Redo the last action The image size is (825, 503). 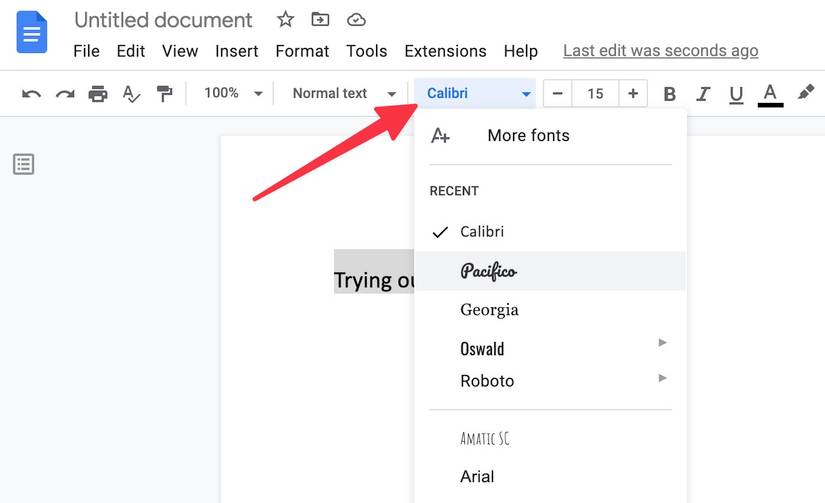pos(65,94)
